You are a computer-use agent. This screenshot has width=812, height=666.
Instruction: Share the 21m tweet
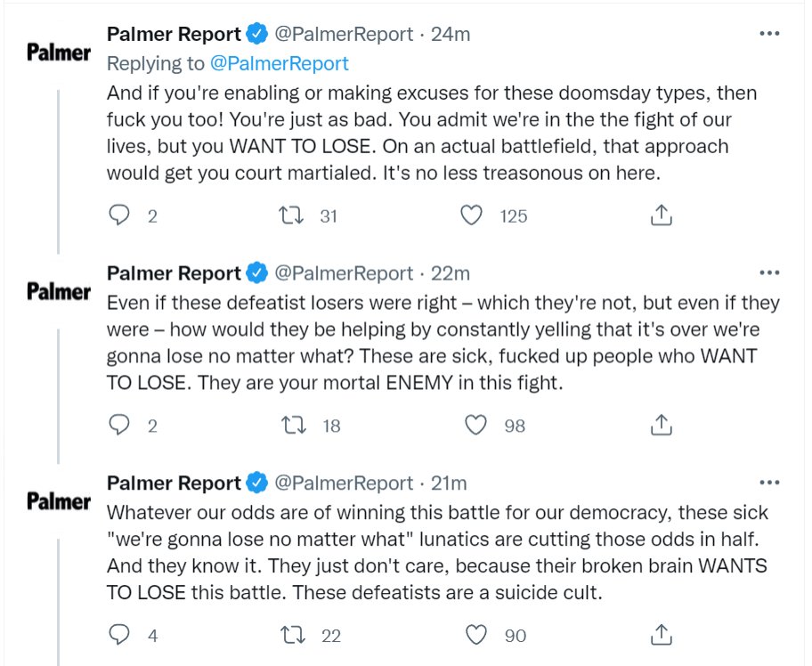pos(662,635)
